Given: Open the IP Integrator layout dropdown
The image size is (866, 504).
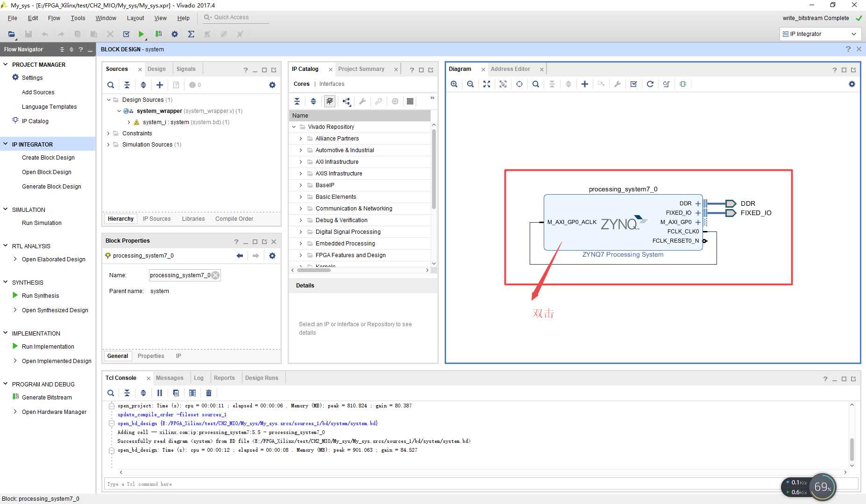Looking at the screenshot, I should [820, 34].
